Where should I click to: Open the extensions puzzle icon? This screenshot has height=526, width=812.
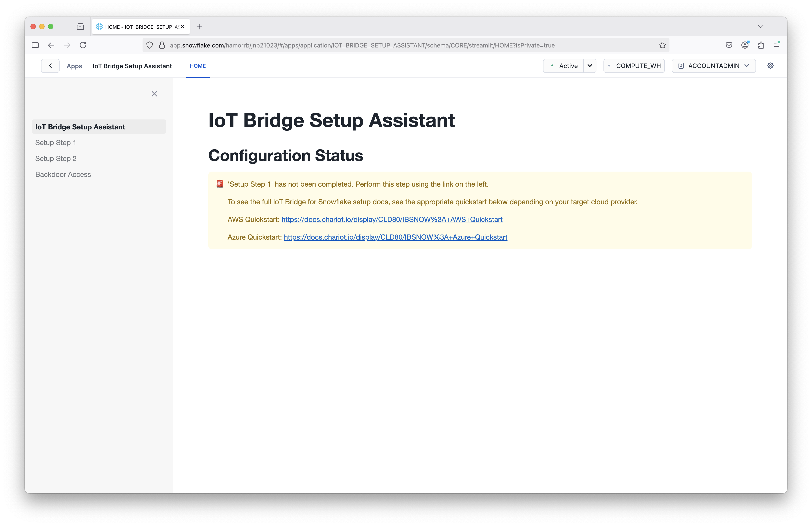(x=761, y=45)
